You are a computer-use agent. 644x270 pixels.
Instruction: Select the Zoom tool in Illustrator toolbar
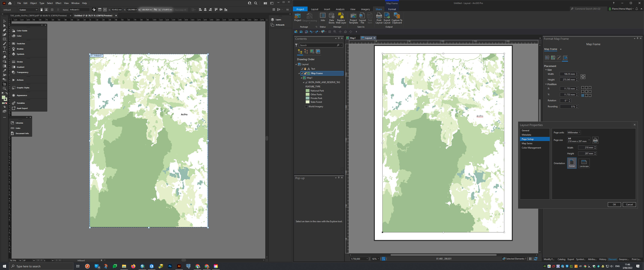click(x=4, y=88)
